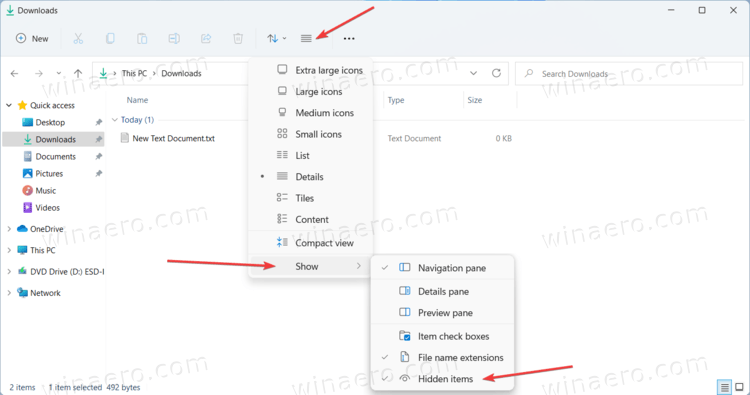
Task: Click the 0 KB size cell
Action: click(504, 139)
